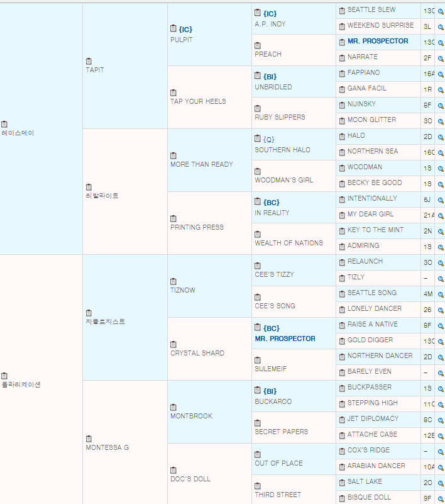This screenshot has width=445, height=504.
Task: Select the DOC'S DOLL cell
Action: (x=190, y=479)
